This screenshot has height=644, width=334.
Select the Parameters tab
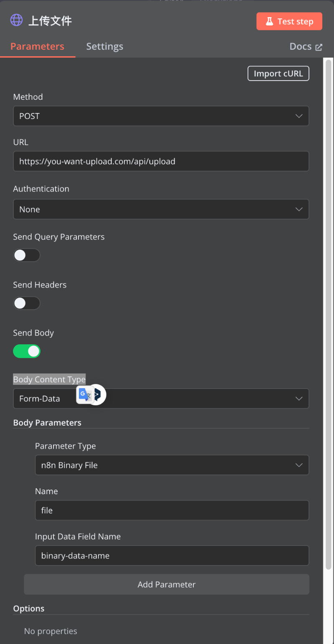37,46
